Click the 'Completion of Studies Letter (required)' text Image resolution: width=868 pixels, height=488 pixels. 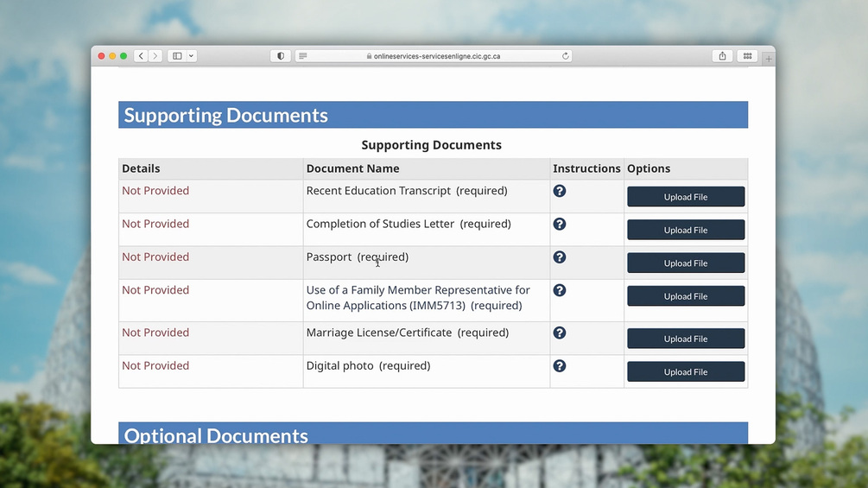[x=409, y=224]
